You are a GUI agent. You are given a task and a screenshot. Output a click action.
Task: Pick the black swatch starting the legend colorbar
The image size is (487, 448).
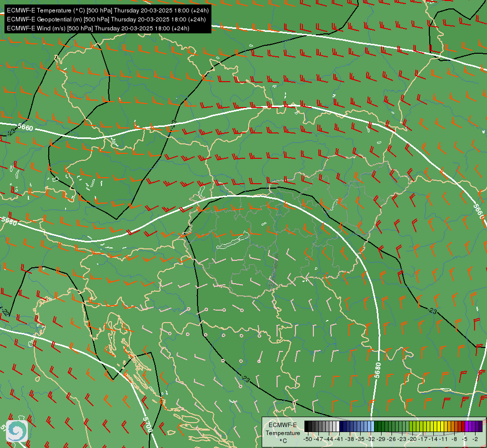[x=306, y=426]
